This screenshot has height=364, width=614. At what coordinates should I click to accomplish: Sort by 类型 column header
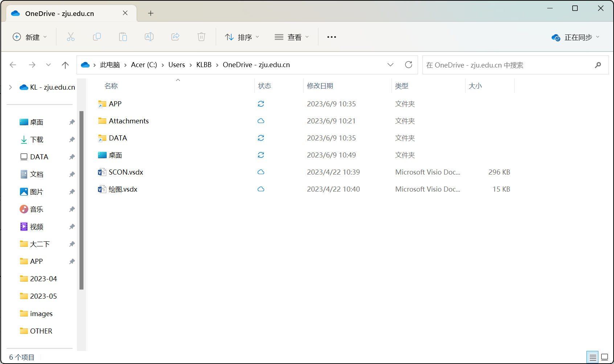pyautogui.click(x=402, y=86)
